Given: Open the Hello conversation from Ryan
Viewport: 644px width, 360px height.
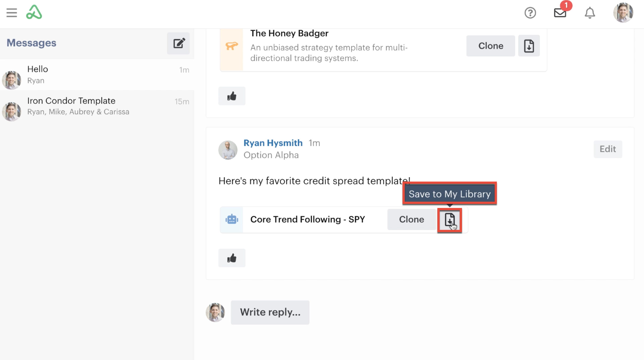Looking at the screenshot, I should pos(97,75).
